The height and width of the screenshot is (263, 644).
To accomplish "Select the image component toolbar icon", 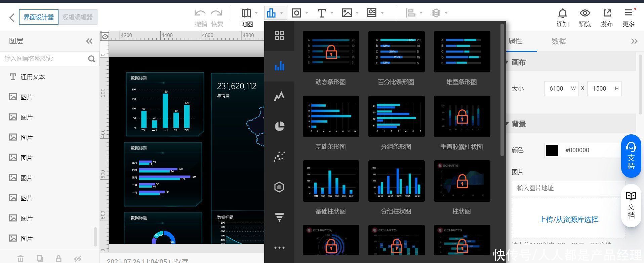I will click(347, 13).
